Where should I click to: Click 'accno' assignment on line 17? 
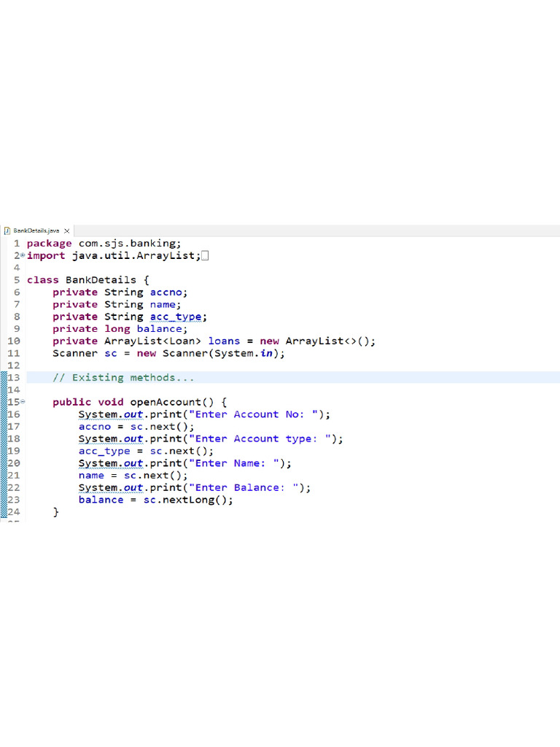coord(94,427)
